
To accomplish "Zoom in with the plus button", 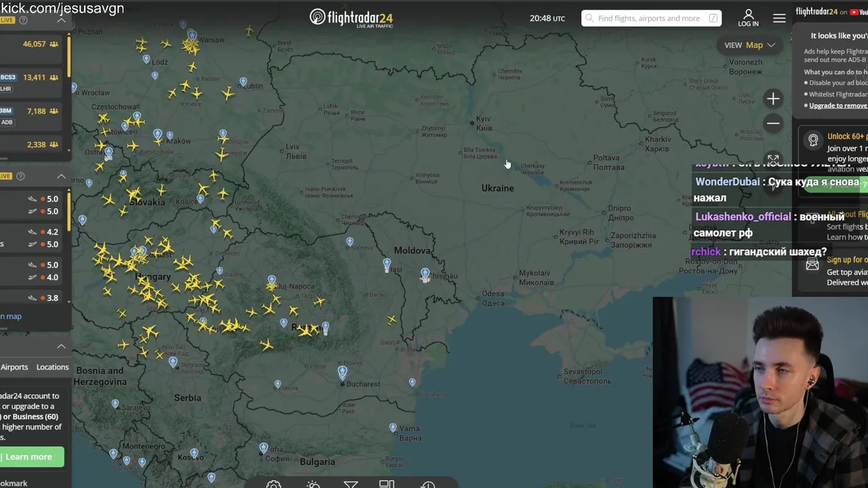I will click(x=773, y=99).
